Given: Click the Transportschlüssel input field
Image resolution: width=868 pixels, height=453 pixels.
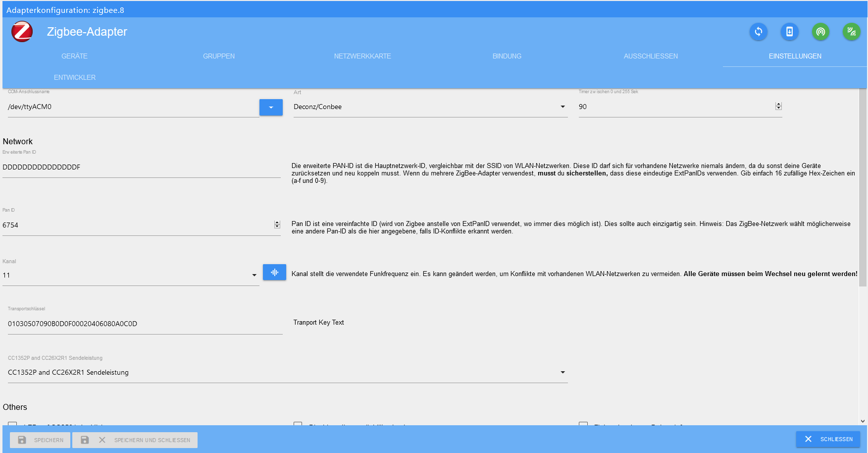Looking at the screenshot, I should pyautogui.click(x=145, y=324).
